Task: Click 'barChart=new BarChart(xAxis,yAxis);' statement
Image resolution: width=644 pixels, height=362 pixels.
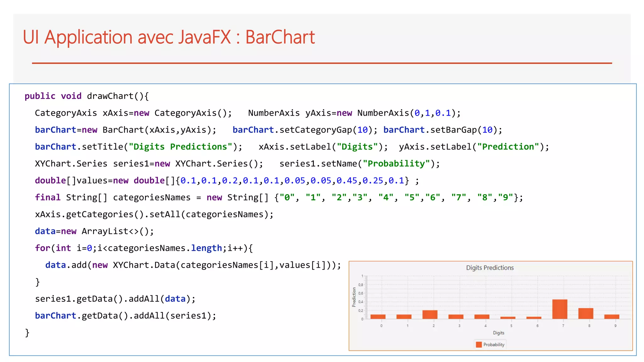Action: pos(126,130)
